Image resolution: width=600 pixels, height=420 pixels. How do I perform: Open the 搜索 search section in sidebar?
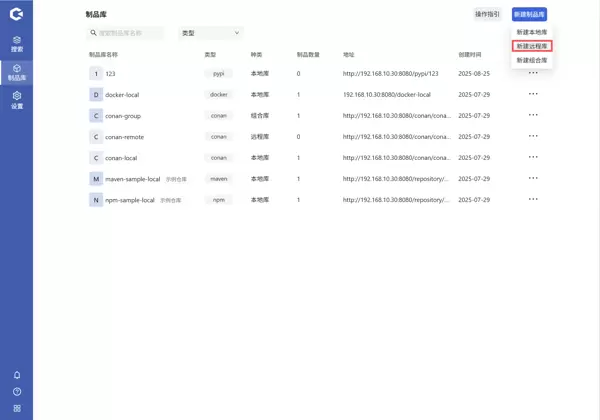16,44
